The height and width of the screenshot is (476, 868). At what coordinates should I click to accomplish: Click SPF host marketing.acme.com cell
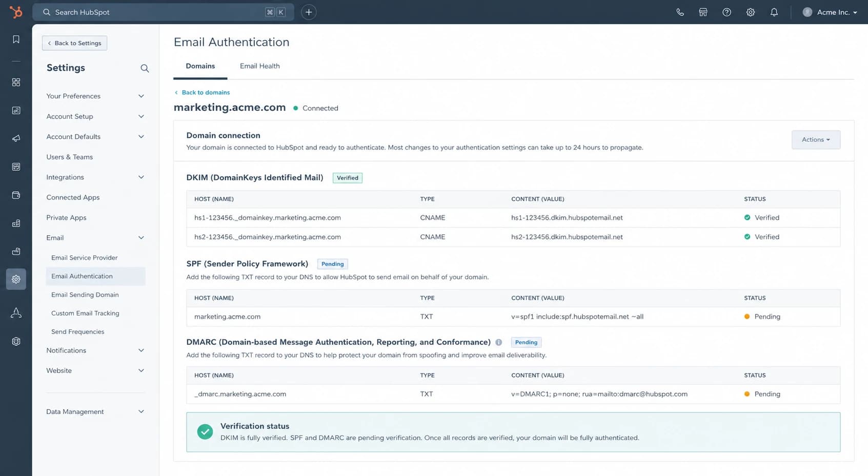coord(227,317)
